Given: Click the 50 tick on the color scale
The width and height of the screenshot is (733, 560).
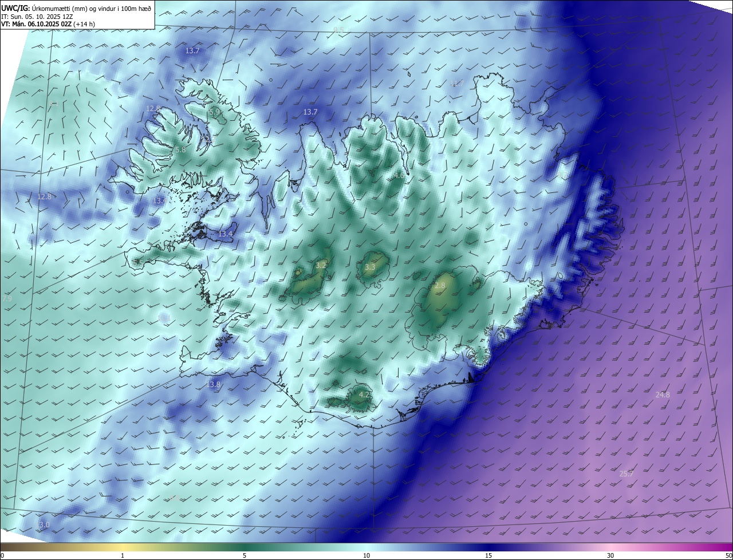Looking at the screenshot, I should (728, 556).
